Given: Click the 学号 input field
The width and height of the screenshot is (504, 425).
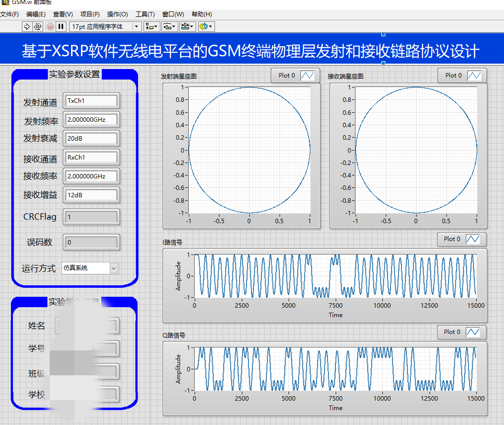Looking at the screenshot, I should click(x=87, y=348).
